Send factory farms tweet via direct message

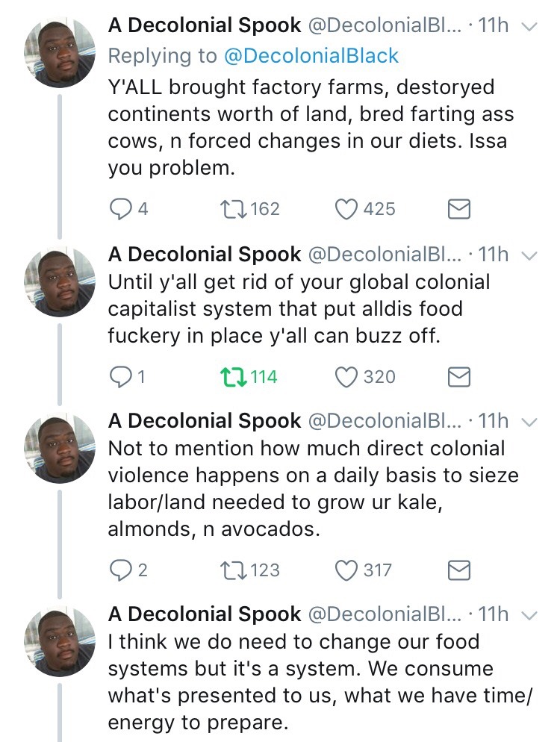tap(458, 210)
